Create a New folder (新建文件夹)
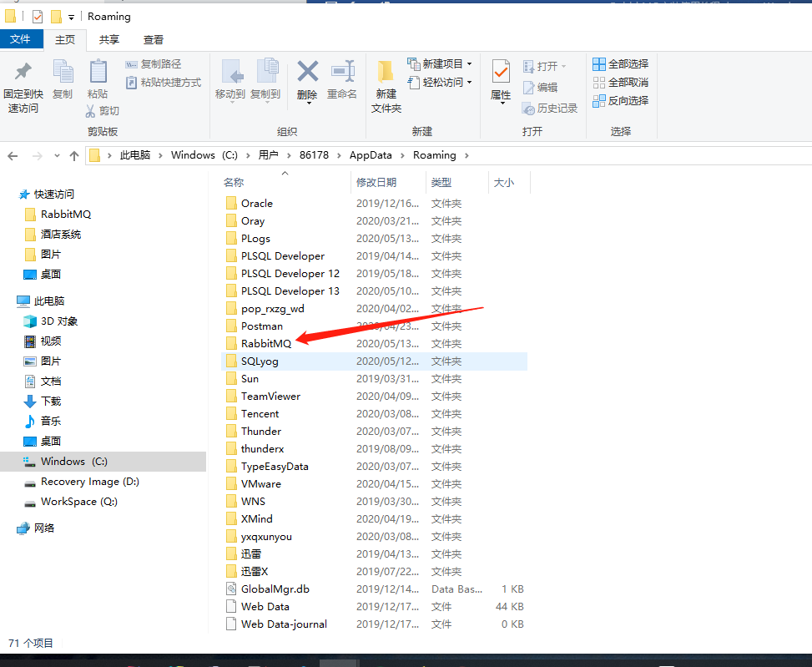 click(386, 86)
